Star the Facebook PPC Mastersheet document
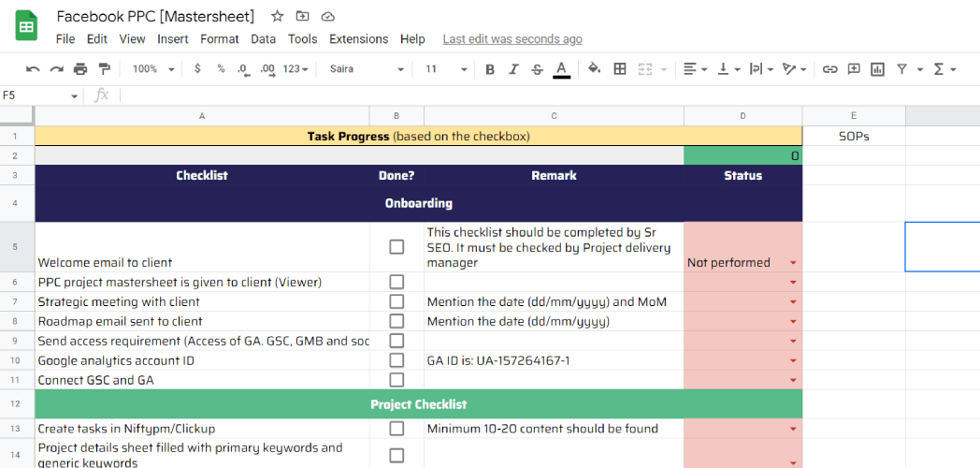This screenshot has height=468, width=980. click(278, 16)
